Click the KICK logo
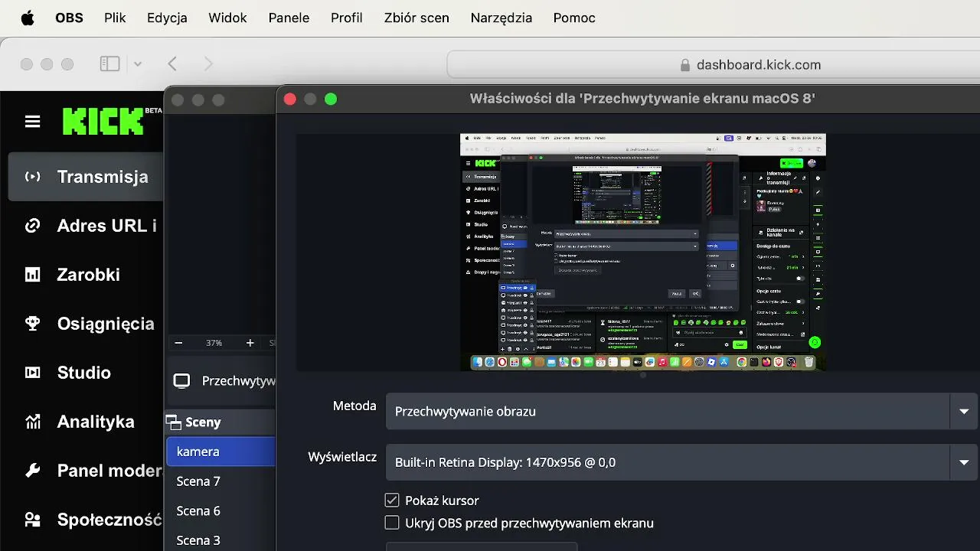Image resolution: width=980 pixels, height=551 pixels. (103, 122)
